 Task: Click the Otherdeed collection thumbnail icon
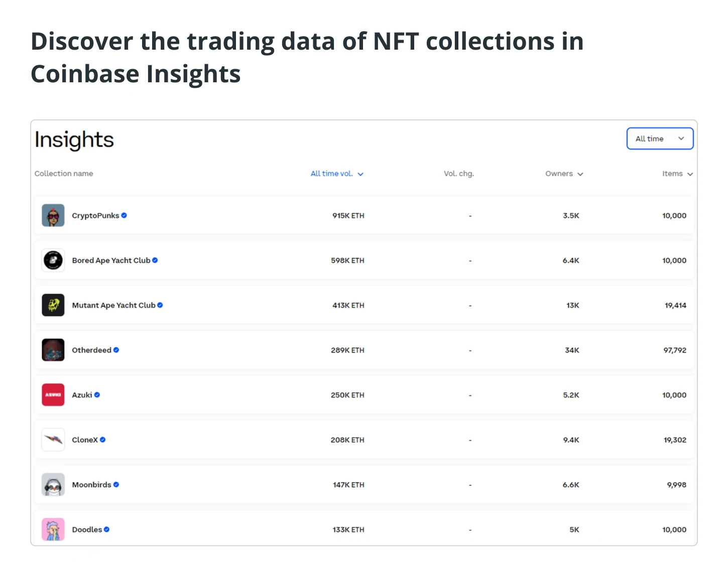click(53, 350)
